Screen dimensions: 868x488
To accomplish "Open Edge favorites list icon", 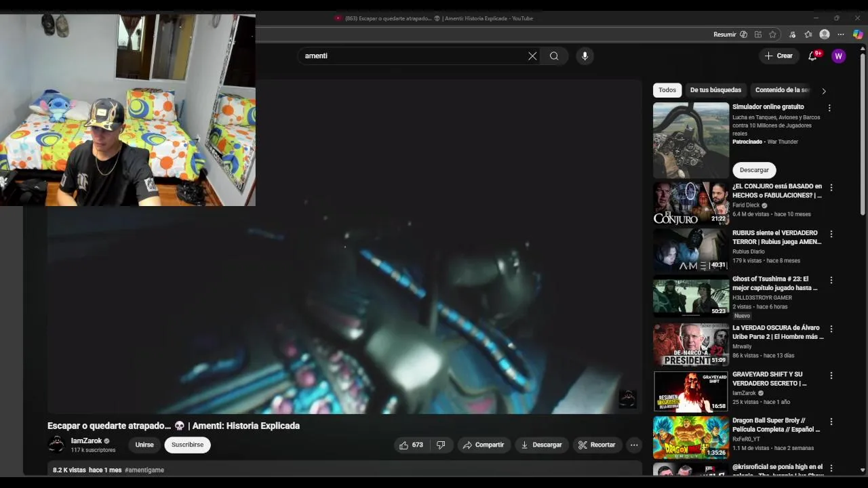I will click(x=808, y=35).
